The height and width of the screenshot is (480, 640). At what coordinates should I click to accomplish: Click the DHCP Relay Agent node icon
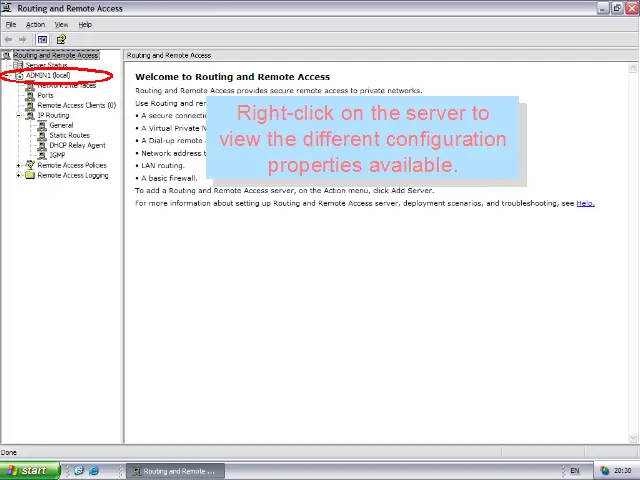(x=42, y=145)
